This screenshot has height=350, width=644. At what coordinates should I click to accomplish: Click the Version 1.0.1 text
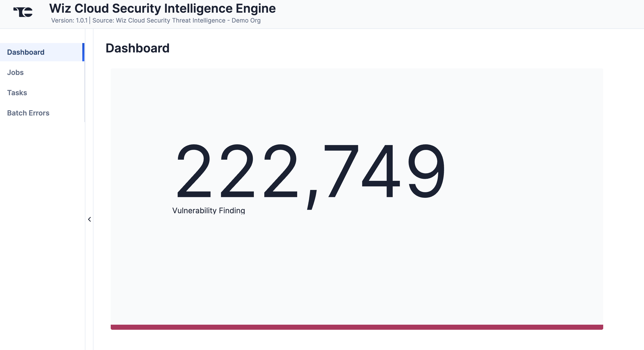(x=70, y=20)
